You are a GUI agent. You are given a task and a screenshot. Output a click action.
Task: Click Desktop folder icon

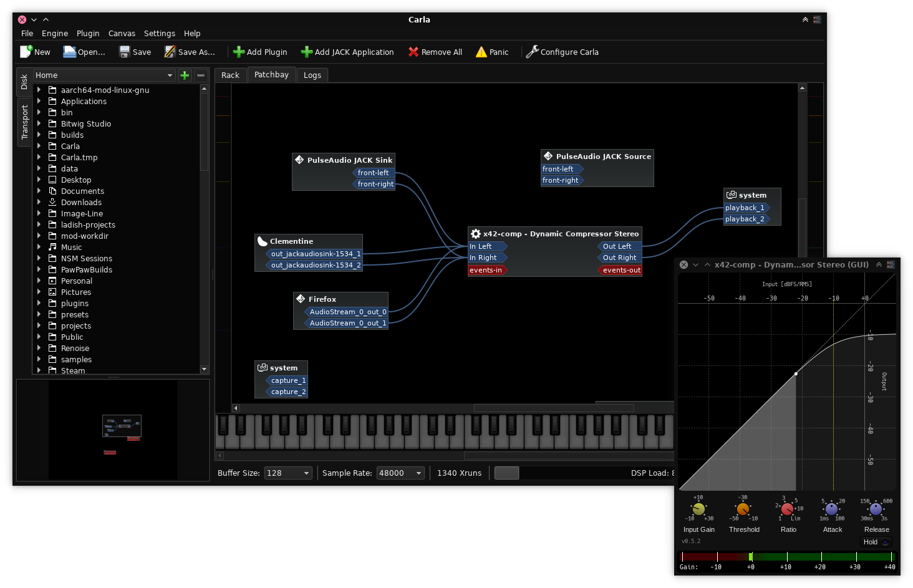(52, 180)
